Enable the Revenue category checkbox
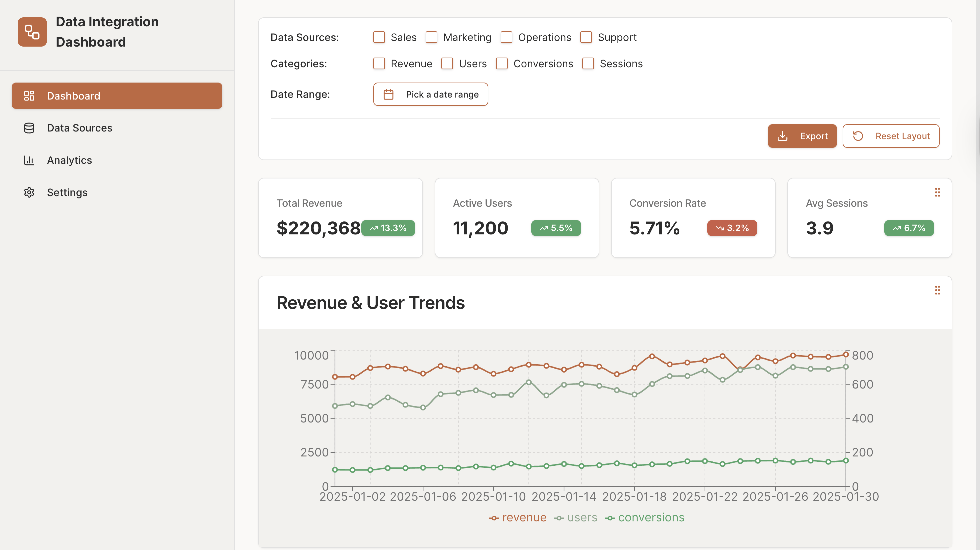The image size is (980, 550). pyautogui.click(x=379, y=64)
